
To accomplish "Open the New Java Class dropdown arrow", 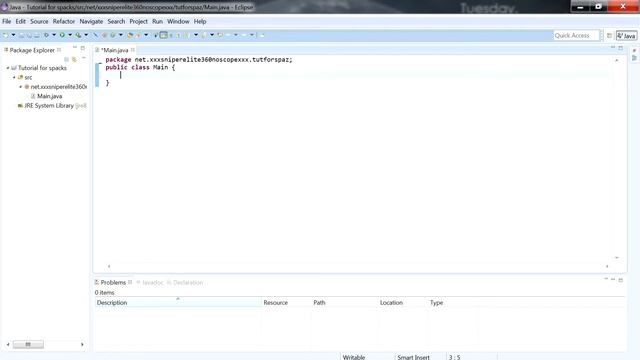I will pos(120,35).
